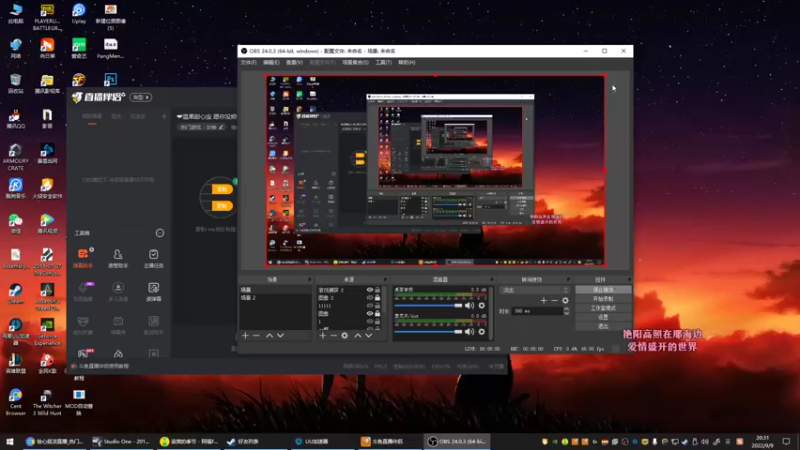Toggle lock on source '图像'
This screenshot has height=450, width=800.
(x=378, y=313)
